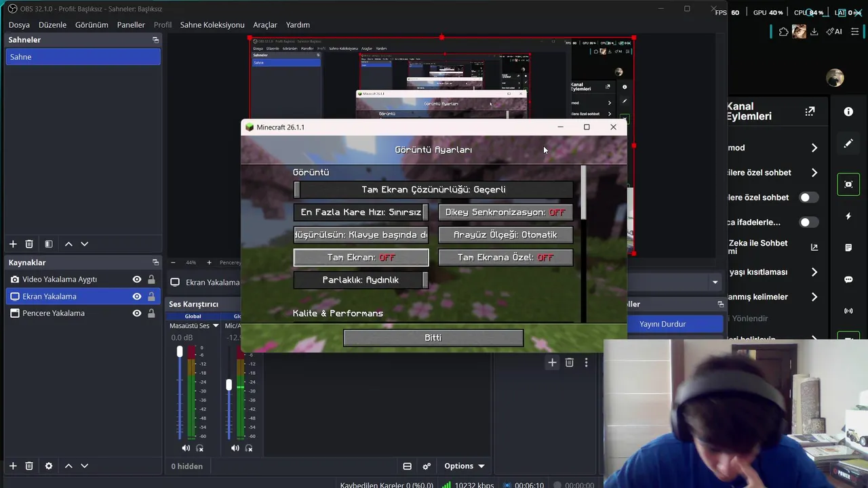Unlock Ekran Yakalama source
This screenshot has width=868, height=488.
[151, 296]
